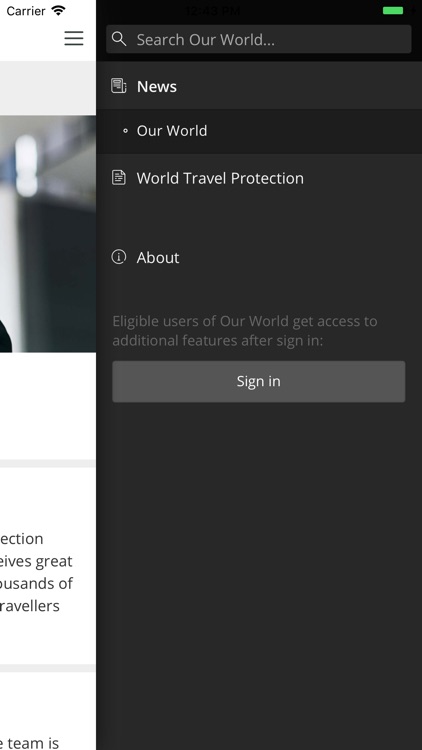Screen dimensions: 422x750
Task: Tap the blurred article photo
Action: (x=48, y=234)
